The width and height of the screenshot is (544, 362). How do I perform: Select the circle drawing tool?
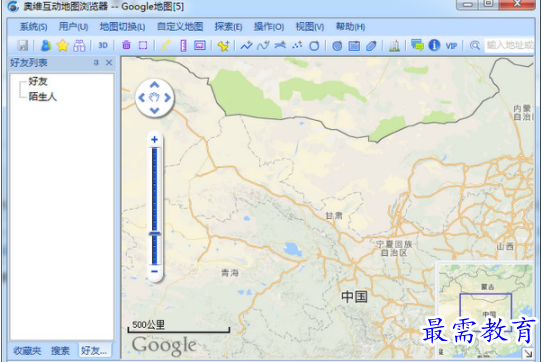point(314,45)
